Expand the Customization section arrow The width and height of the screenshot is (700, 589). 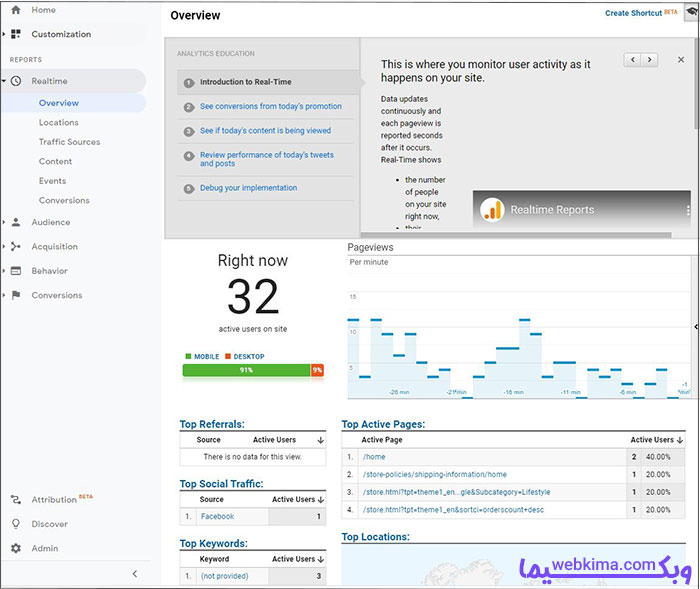pos(4,34)
